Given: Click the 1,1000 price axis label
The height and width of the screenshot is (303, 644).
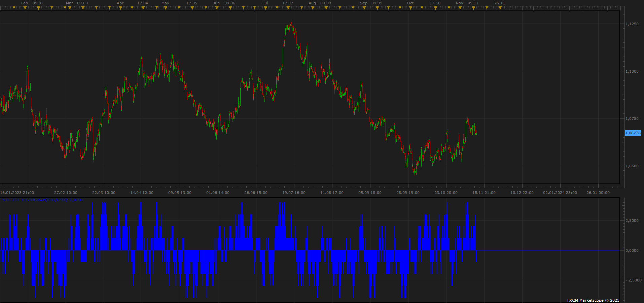Looking at the screenshot, I should point(632,71).
